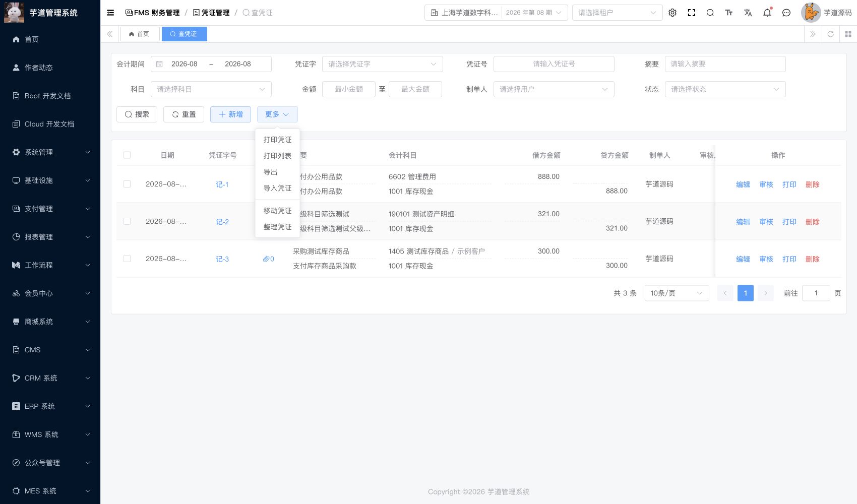Viewport: 857px width, 504px height.
Task: Switch to the 查凭证 tab
Action: point(184,34)
